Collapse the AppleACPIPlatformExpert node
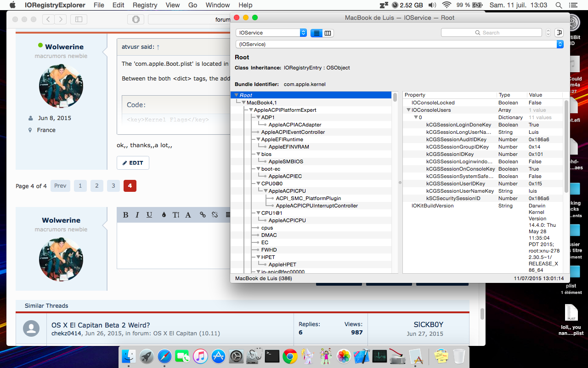Screen dimensions: 588x368 pyautogui.click(x=251, y=110)
